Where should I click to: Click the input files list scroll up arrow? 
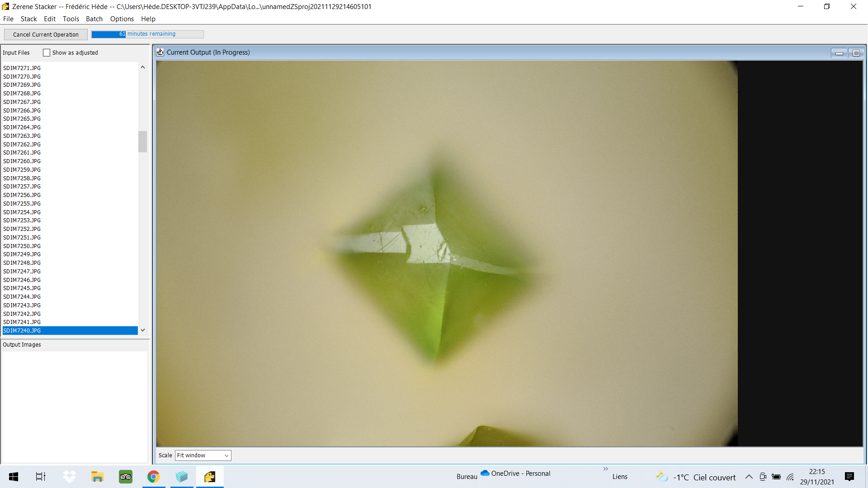pos(143,67)
